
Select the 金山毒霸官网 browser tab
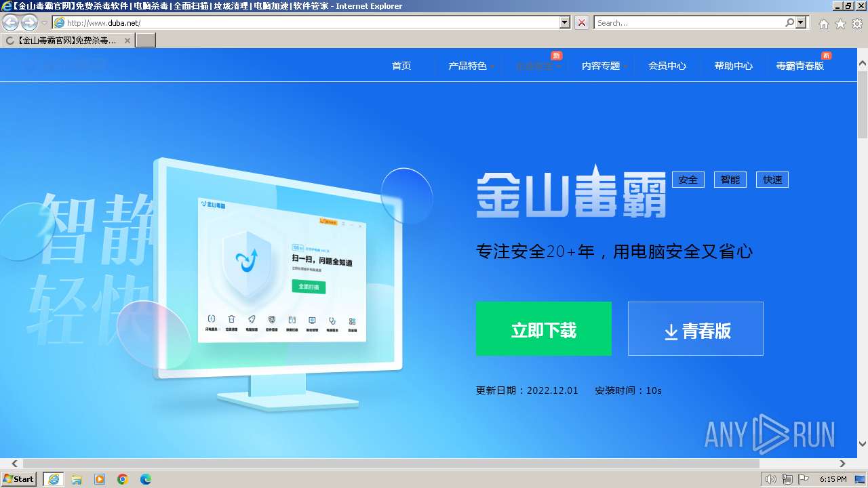point(66,40)
